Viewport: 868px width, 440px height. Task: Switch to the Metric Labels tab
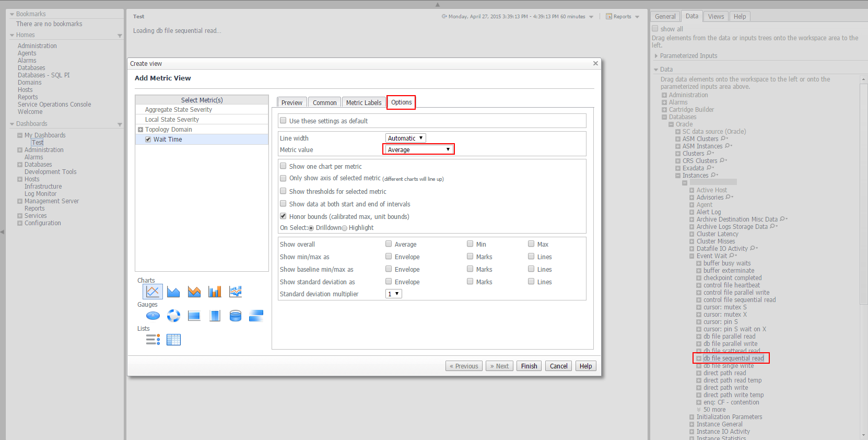pos(363,103)
